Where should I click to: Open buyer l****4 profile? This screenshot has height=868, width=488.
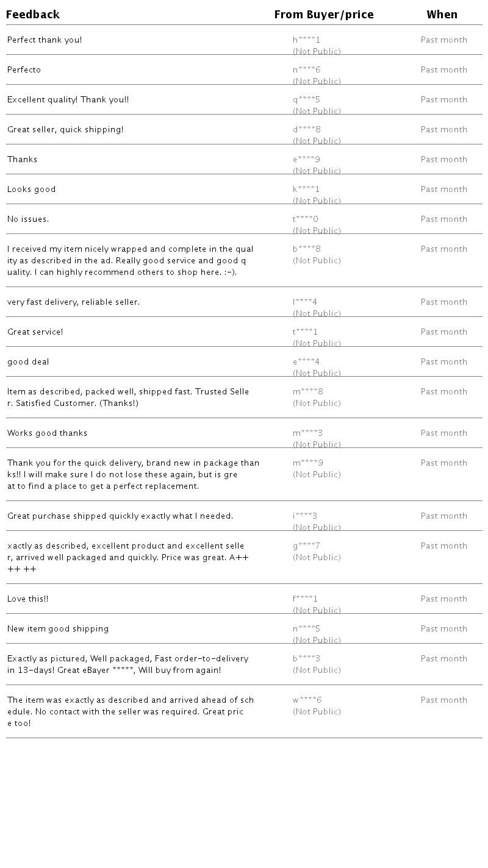pos(305,302)
